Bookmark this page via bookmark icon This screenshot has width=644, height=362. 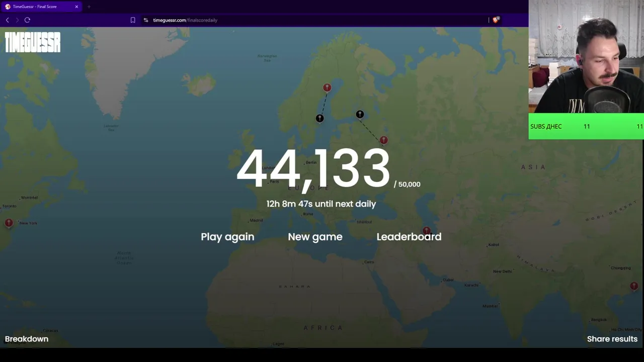(133, 20)
